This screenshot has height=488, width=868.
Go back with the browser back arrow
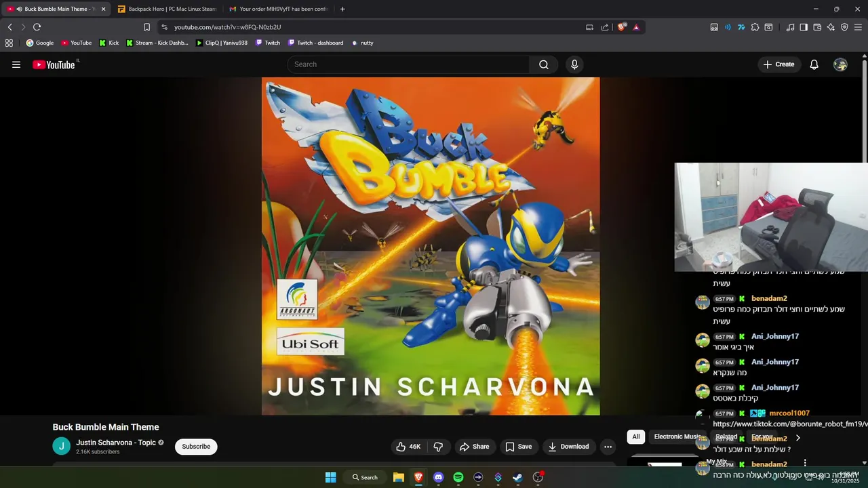pos(9,27)
